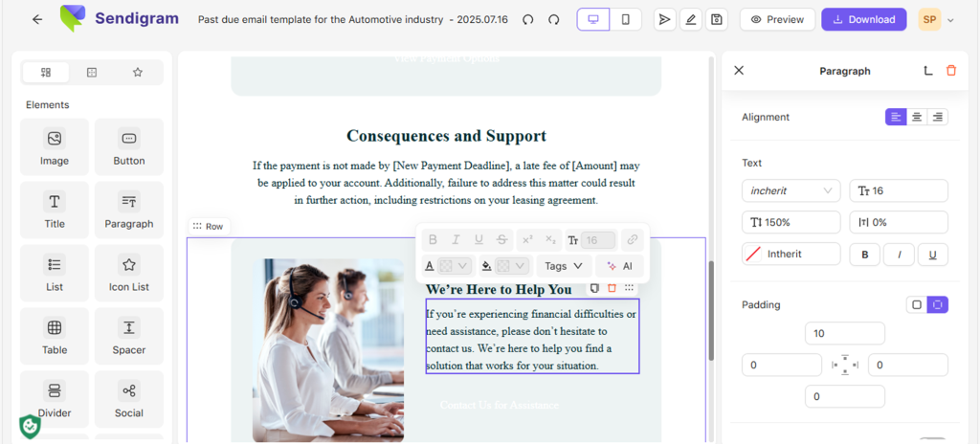980x444 pixels.
Task: Select the Icon List element
Action: [x=129, y=274]
